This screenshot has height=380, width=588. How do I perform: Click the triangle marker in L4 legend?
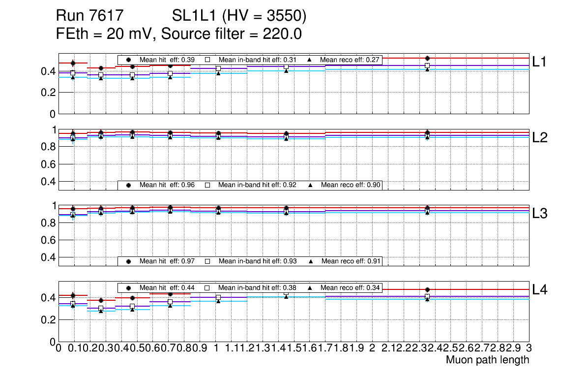point(310,287)
